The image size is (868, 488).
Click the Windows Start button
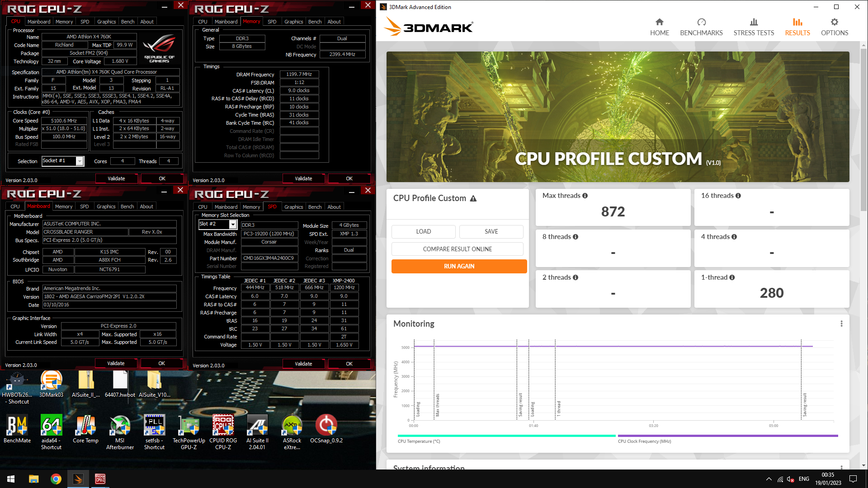click(11, 479)
